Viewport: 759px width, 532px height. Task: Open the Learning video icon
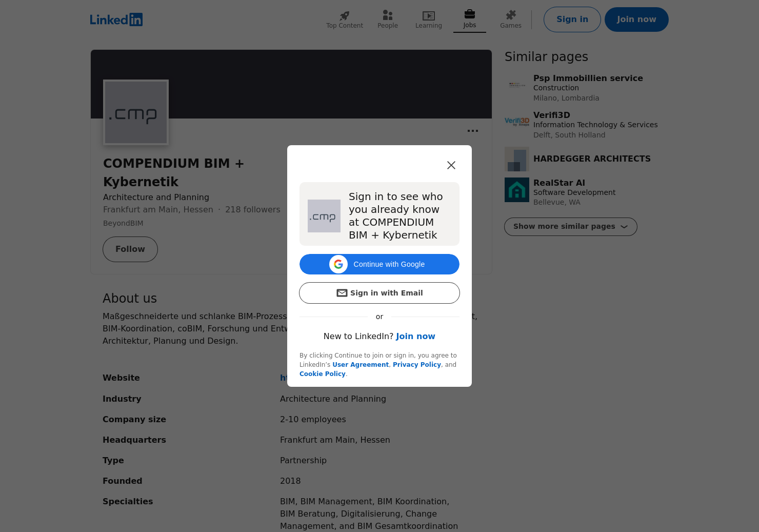(429, 15)
